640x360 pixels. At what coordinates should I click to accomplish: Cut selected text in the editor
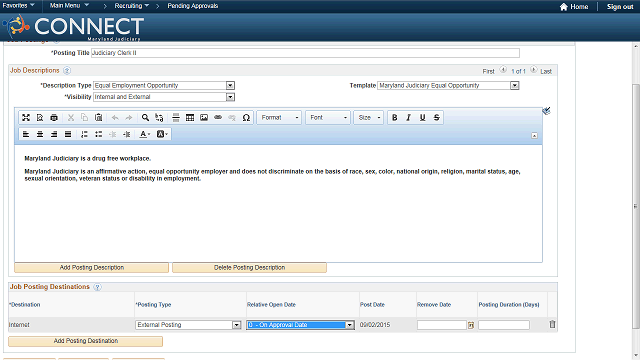tap(71, 118)
